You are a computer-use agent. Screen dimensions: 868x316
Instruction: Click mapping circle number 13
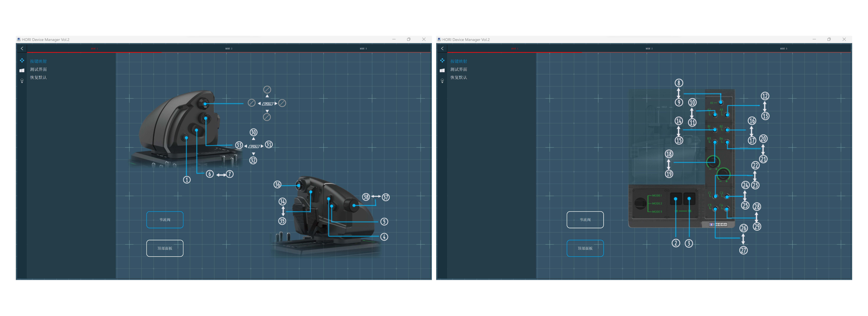[x=765, y=116]
